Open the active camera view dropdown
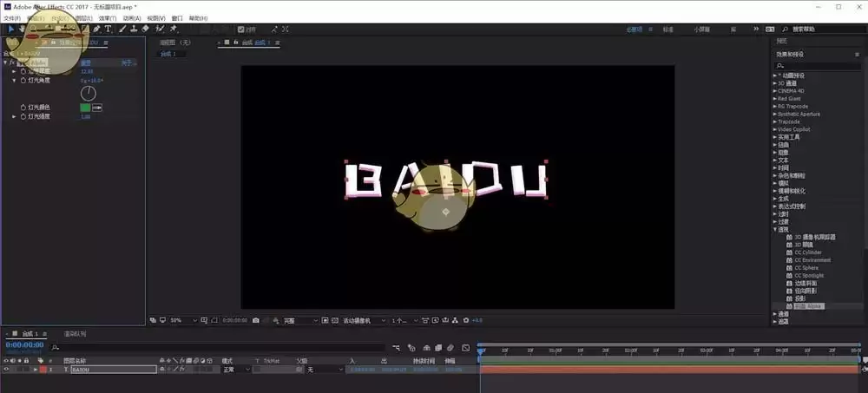The height and width of the screenshot is (393, 868). point(365,320)
